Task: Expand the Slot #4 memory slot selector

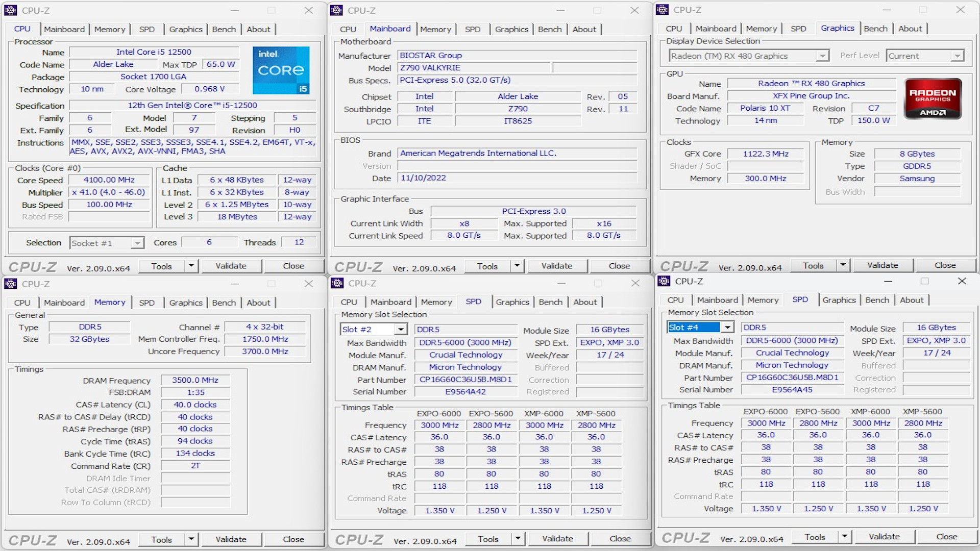Action: pos(727,328)
